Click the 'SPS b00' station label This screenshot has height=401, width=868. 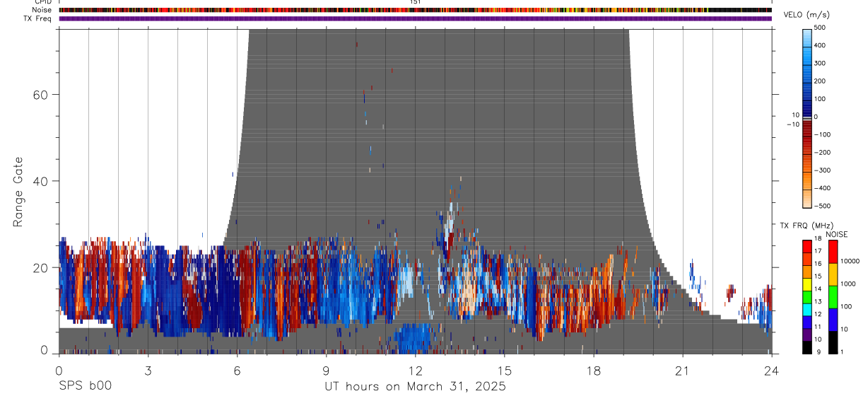[85, 386]
